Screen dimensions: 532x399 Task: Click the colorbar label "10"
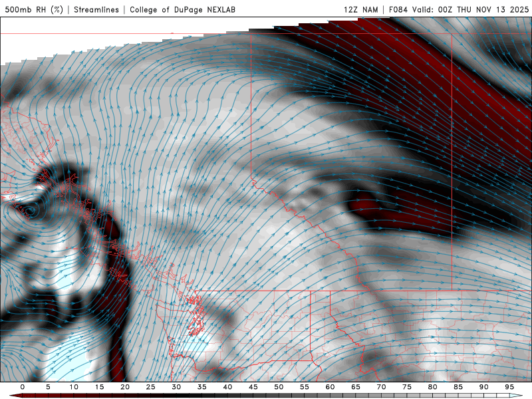click(74, 387)
